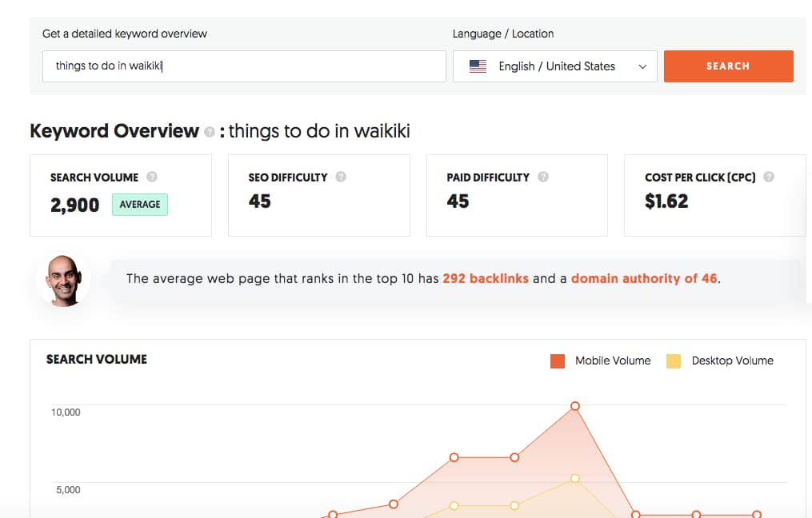Click the keyword input containing 'things to do in waikiki'

pos(244,66)
